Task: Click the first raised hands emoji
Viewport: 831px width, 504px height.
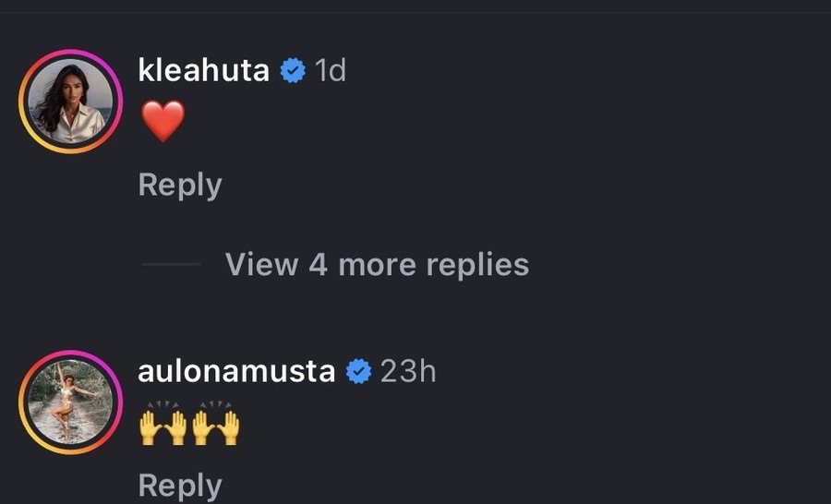Action: 163,424
